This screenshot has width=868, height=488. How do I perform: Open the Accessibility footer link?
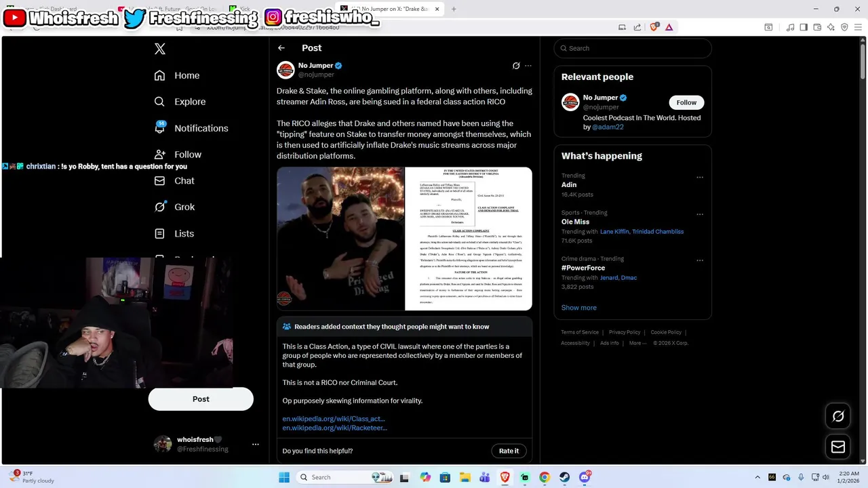pos(575,343)
